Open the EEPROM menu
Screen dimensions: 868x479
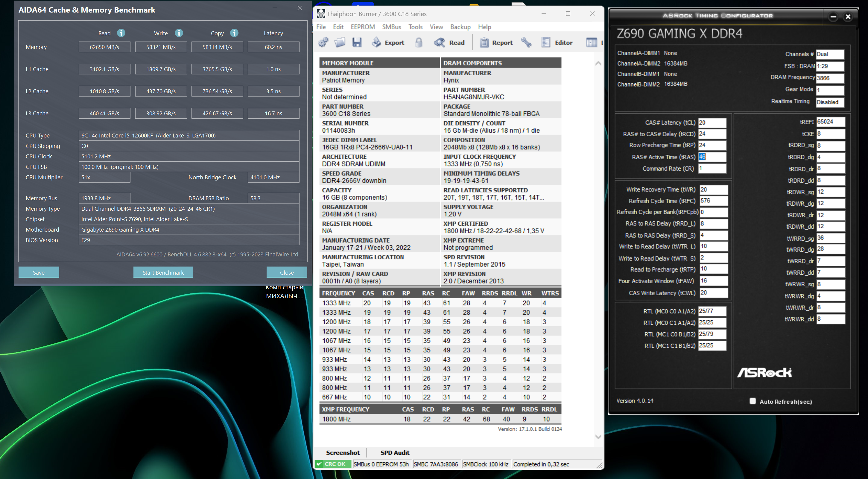pyautogui.click(x=363, y=27)
